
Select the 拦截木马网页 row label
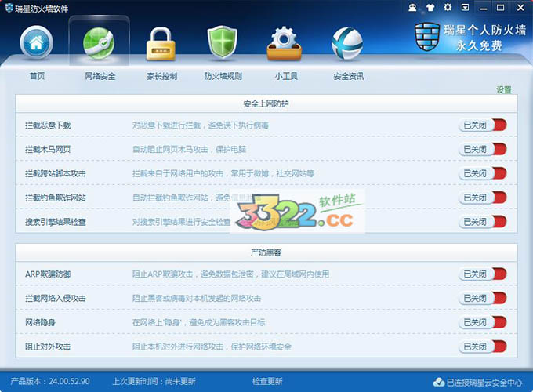[48, 149]
